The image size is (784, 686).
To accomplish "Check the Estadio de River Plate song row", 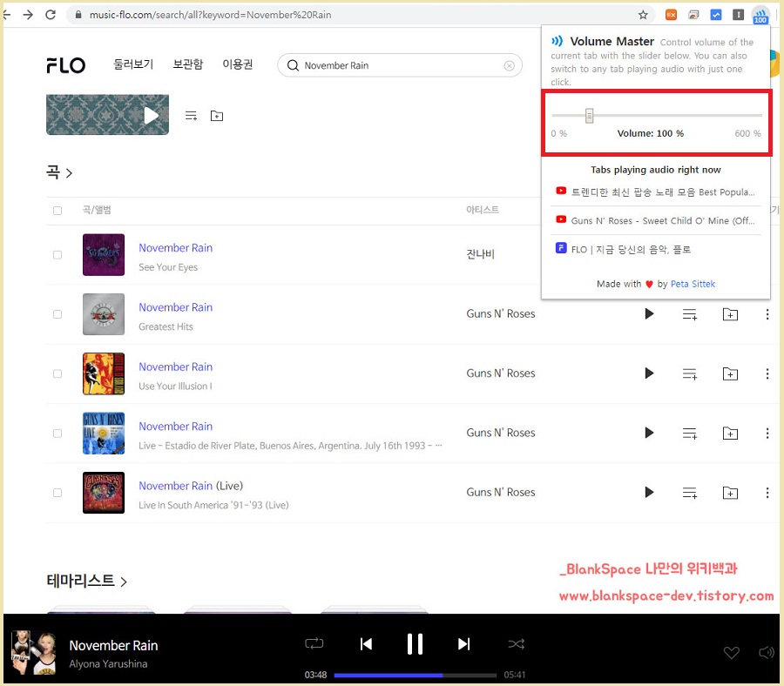I will (x=57, y=434).
